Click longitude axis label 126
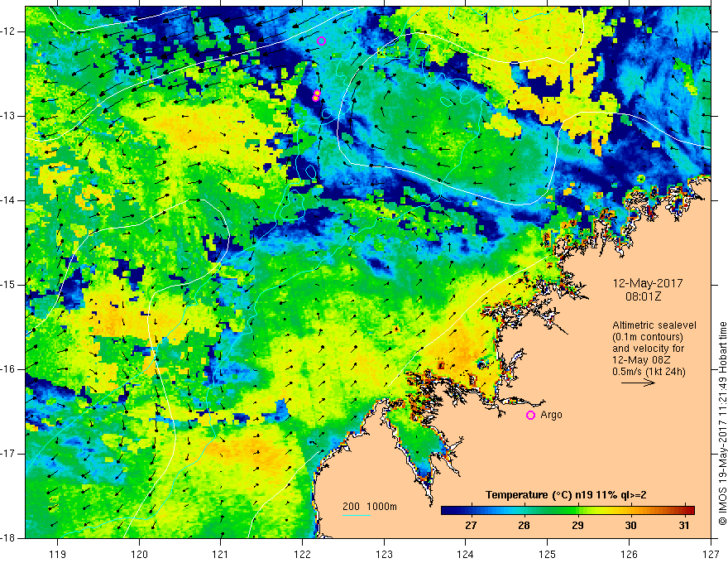Image resolution: width=728 pixels, height=563 pixels. 629,554
